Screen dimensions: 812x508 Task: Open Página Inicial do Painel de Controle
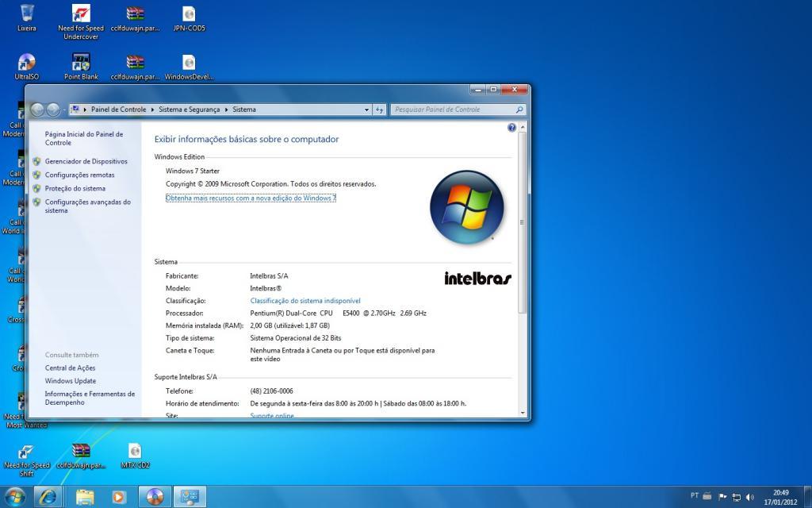click(x=84, y=138)
